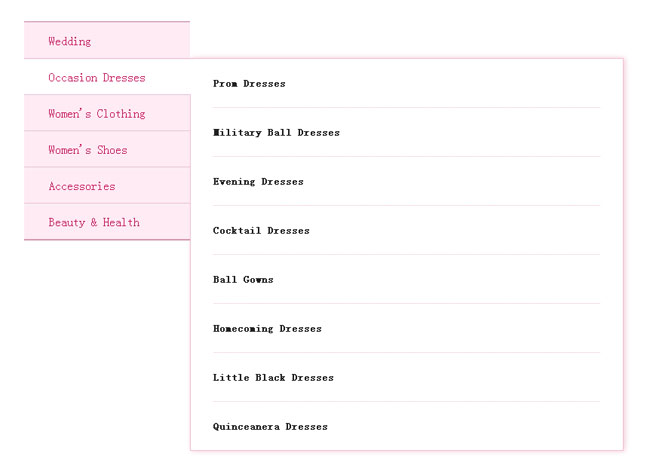The image size is (650, 475).
Task: Browse Prom Dresses under Occasion Dresses
Action: point(249,84)
